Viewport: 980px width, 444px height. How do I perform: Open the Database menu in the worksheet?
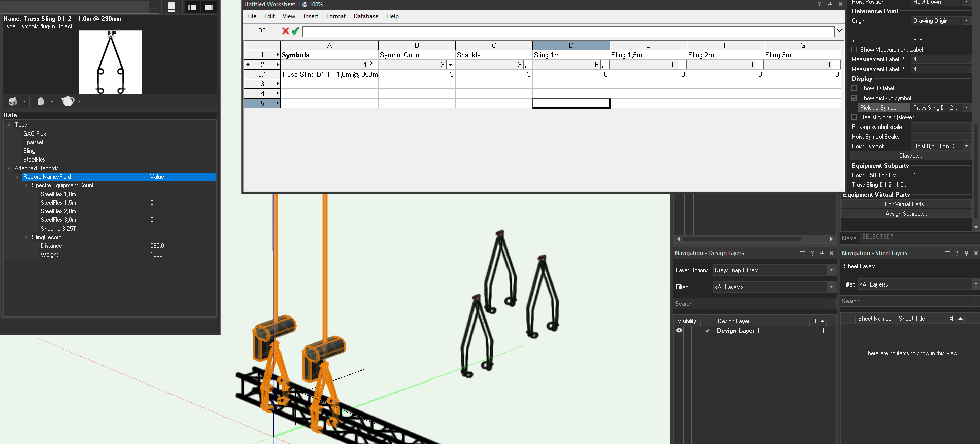click(365, 16)
